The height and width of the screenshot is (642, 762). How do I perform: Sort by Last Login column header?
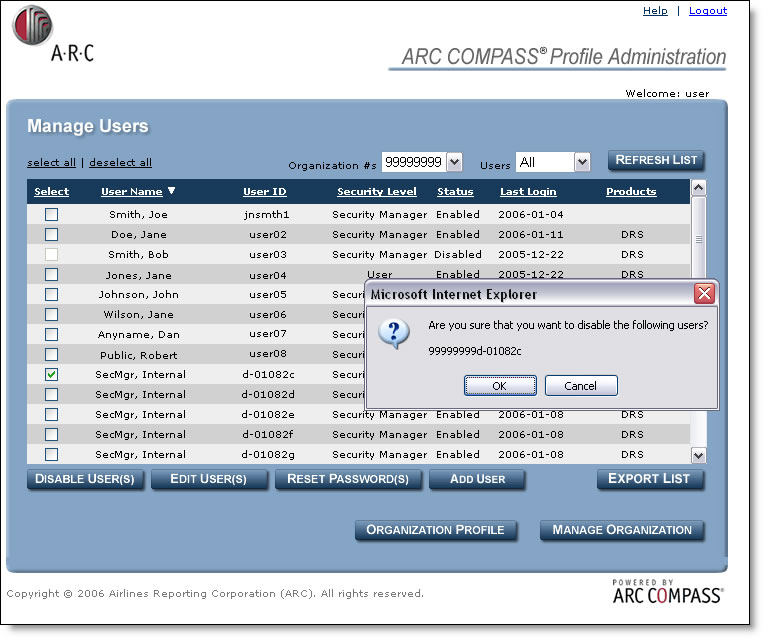[528, 192]
